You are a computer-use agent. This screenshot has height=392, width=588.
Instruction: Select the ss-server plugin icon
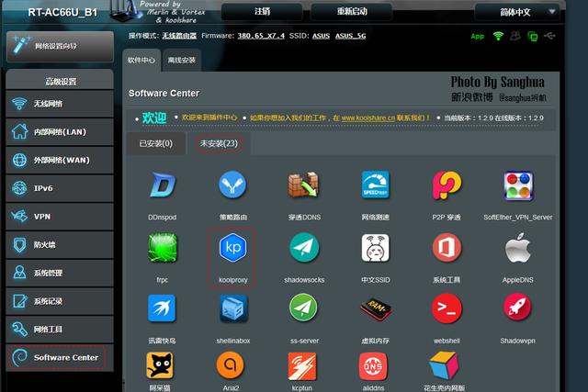click(303, 309)
